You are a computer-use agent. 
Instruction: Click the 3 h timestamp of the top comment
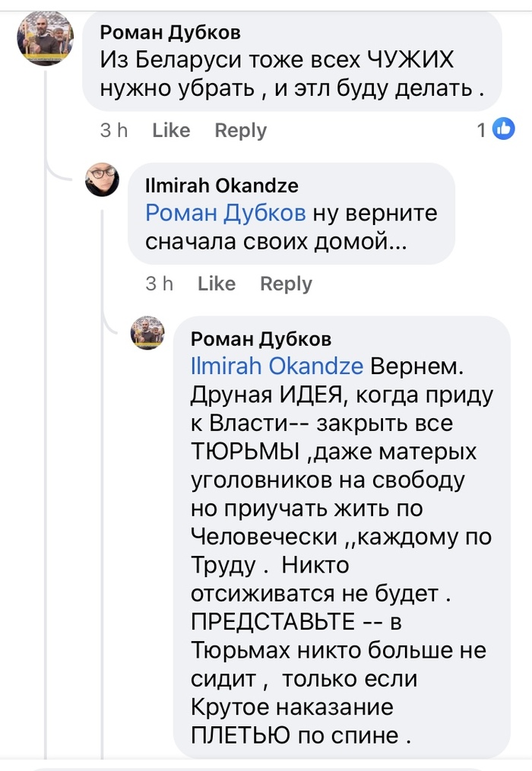(x=114, y=131)
